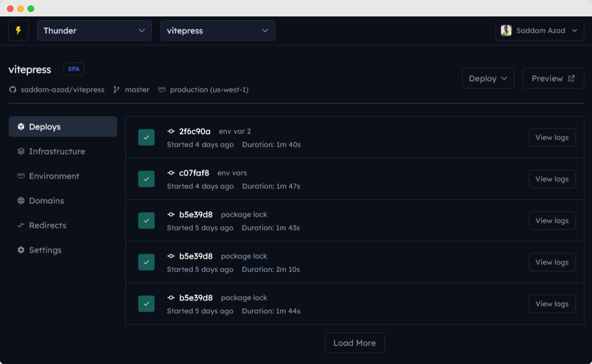Go to the Infrastructure section

click(x=63, y=151)
